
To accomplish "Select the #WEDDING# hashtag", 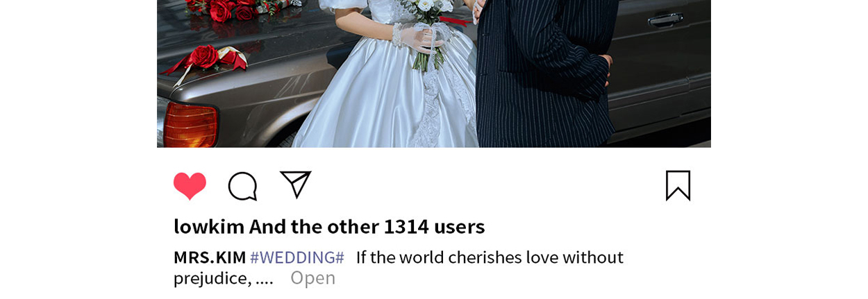I will click(x=297, y=257).
